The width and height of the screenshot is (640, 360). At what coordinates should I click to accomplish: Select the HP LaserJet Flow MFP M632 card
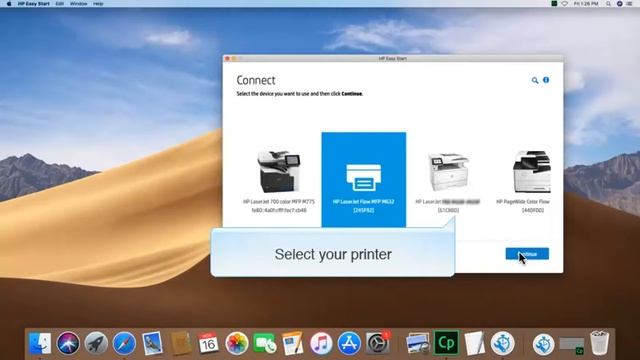point(364,180)
